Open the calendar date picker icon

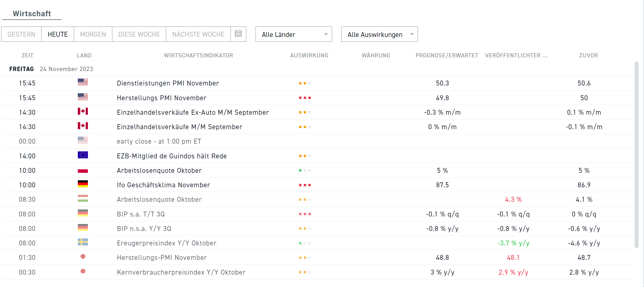[x=238, y=34]
